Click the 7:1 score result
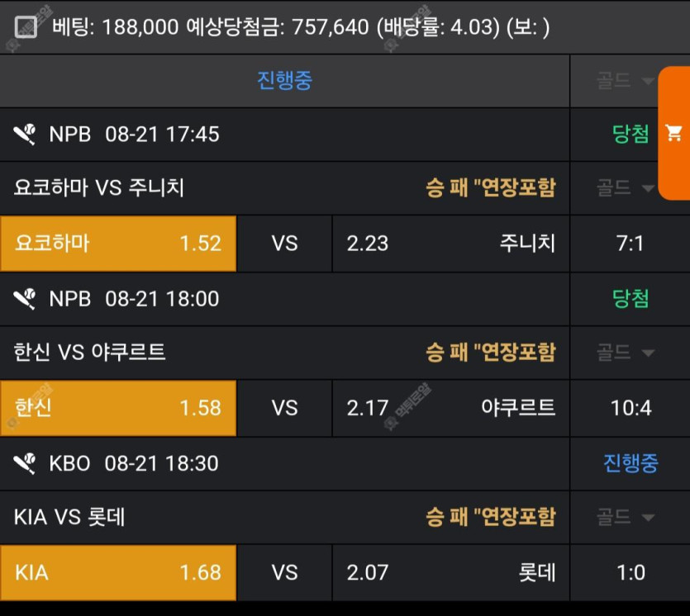This screenshot has height=616, width=690. tap(630, 243)
